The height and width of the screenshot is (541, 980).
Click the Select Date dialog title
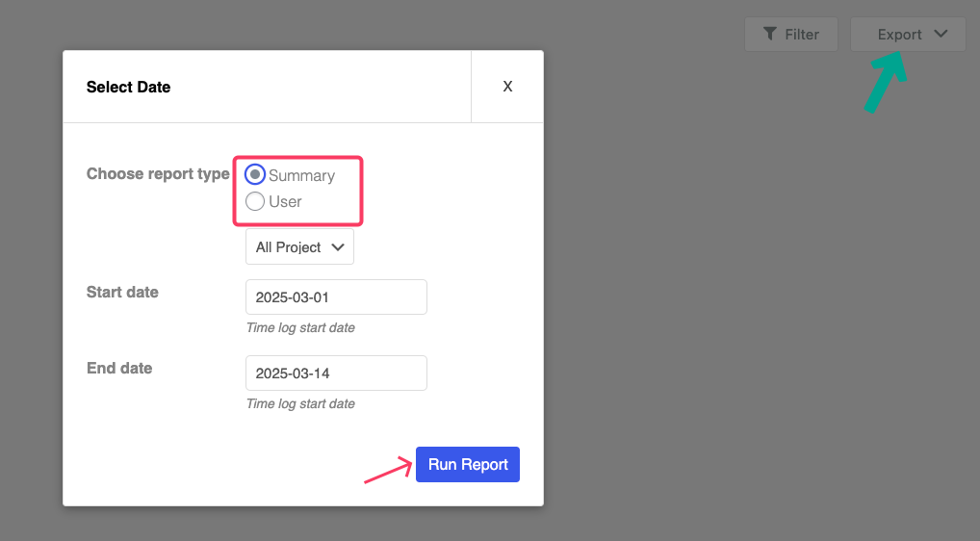coord(128,87)
